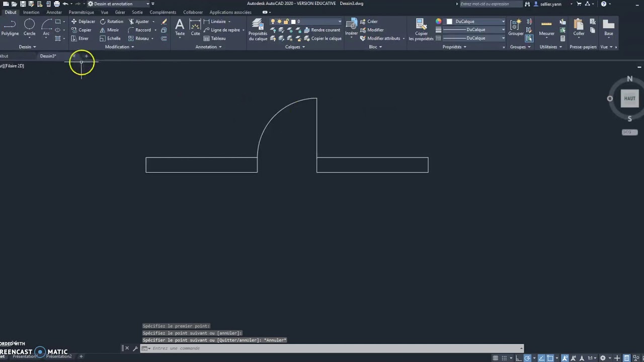Select the Etirer stretch tool

pyautogui.click(x=79, y=38)
